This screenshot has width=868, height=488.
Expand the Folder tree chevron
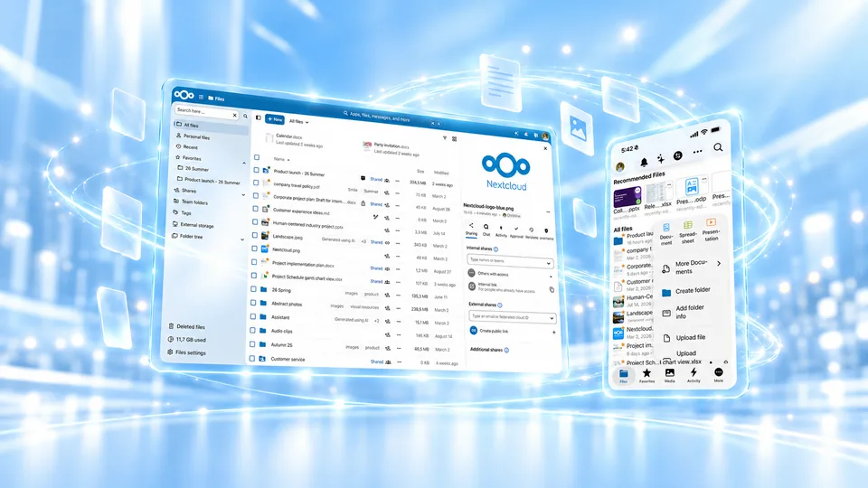[242, 239]
